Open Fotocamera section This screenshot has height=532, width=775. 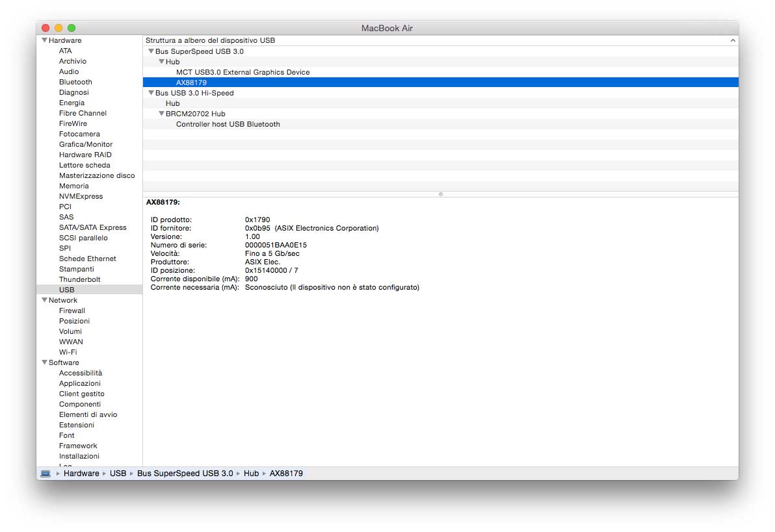tap(79, 133)
